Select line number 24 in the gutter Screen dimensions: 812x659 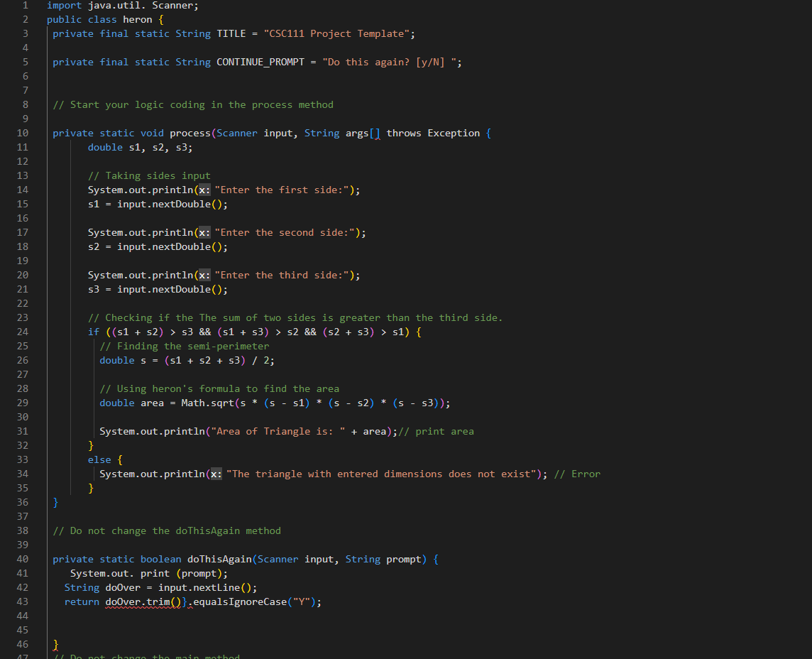click(23, 332)
